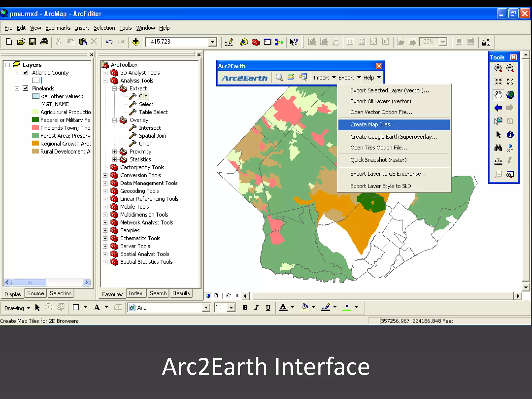Open the Command Line window icon

[x=267, y=42]
